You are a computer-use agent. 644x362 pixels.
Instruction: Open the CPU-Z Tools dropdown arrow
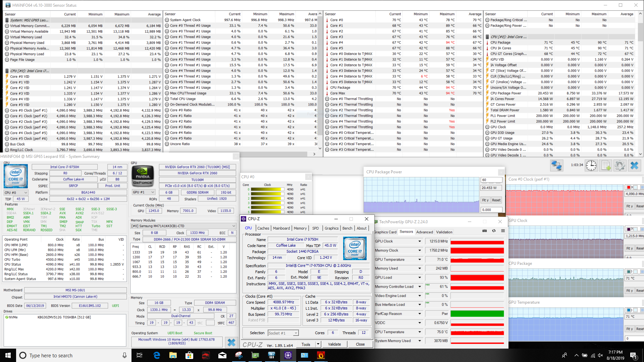pos(318,344)
